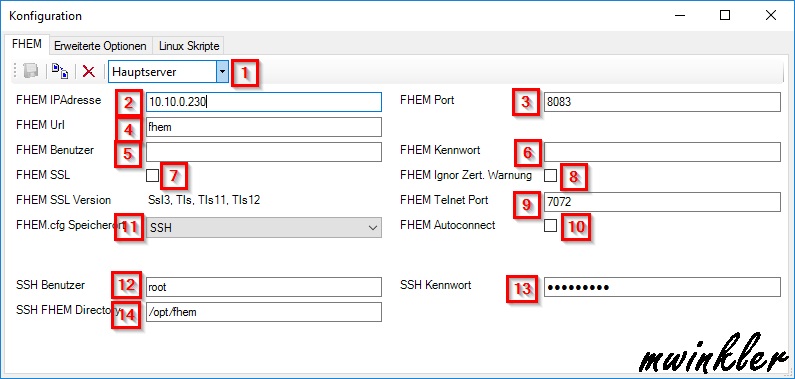Delete configuration via red X icon
Screen dimensions: 795x379
click(89, 71)
